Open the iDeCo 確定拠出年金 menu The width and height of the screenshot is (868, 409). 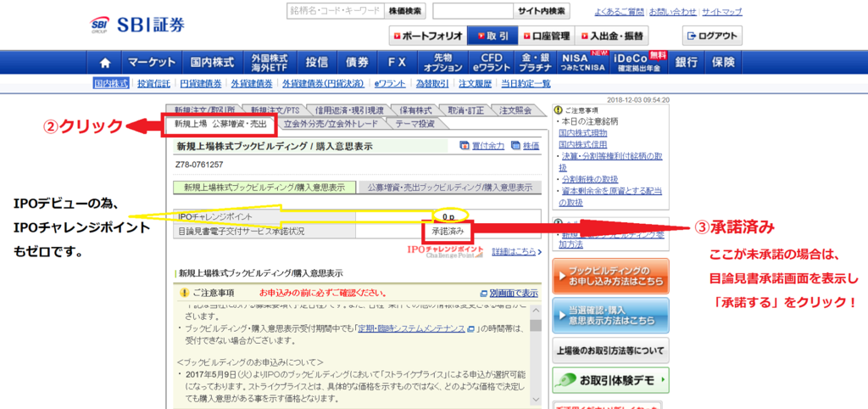click(x=639, y=63)
